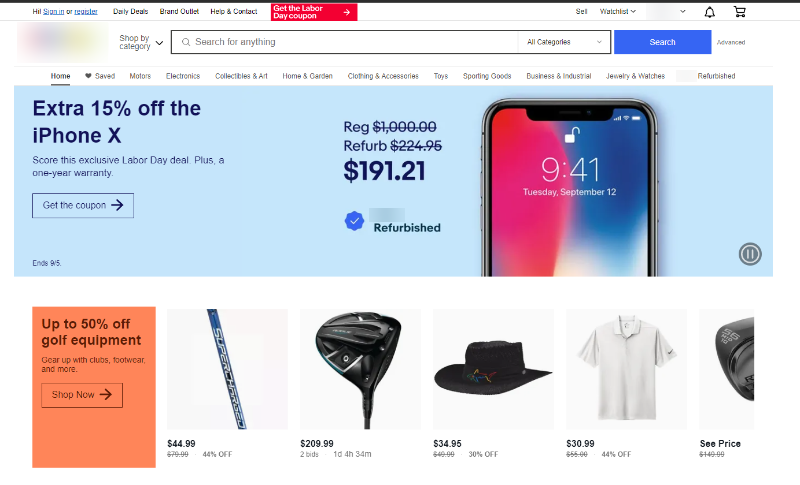Go to the Sporting Goods tab
Viewport: 800px width, 485px height.
point(487,76)
